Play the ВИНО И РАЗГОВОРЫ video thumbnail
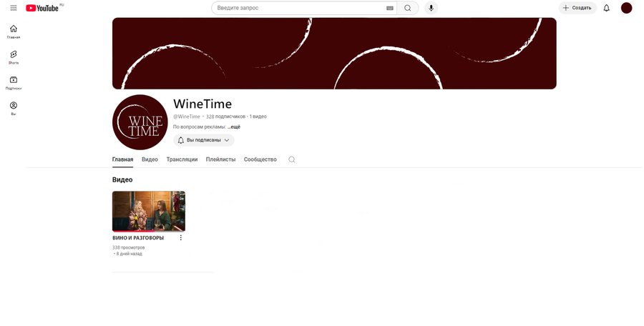Screen dimensions: 644x326 pos(149,211)
